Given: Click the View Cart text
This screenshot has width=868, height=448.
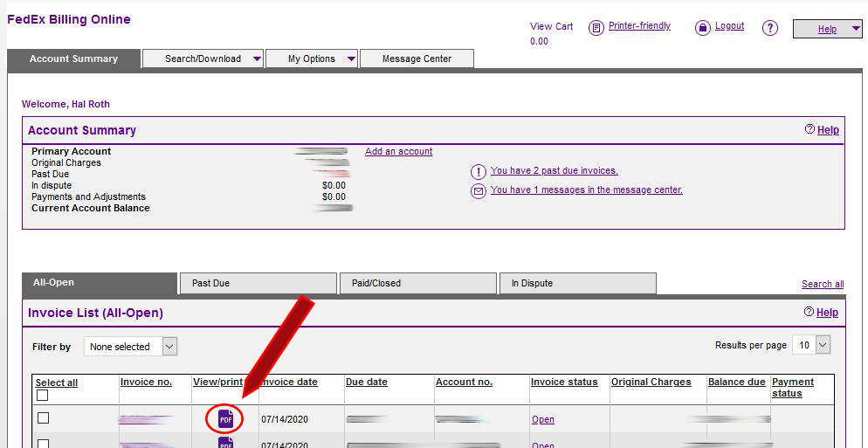Looking at the screenshot, I should pos(551,26).
